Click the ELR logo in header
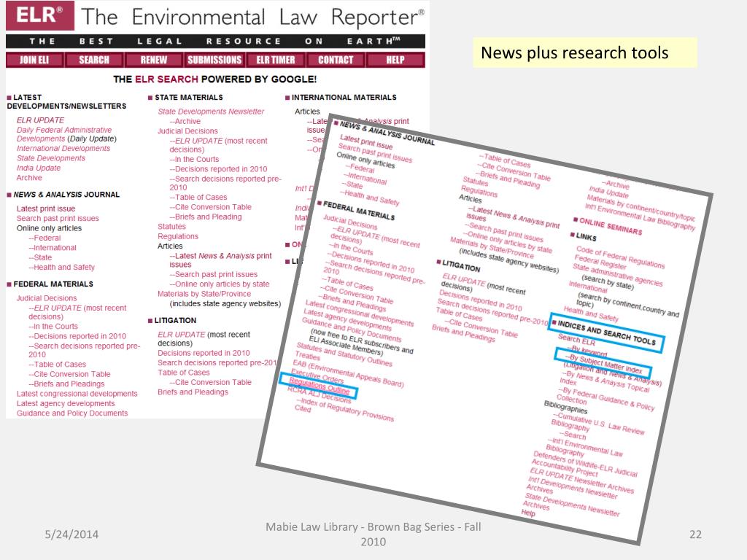The width and height of the screenshot is (747, 560). (x=40, y=15)
